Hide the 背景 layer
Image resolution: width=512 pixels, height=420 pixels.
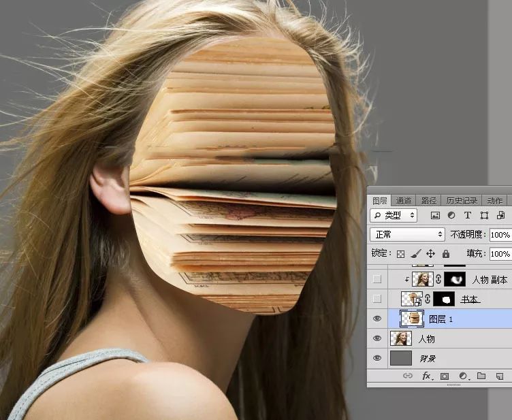[377, 358]
